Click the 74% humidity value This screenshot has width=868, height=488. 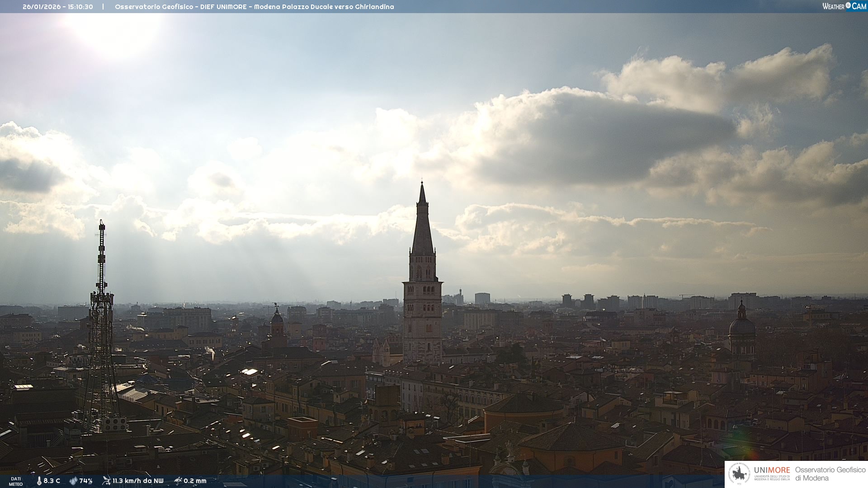pyautogui.click(x=86, y=481)
